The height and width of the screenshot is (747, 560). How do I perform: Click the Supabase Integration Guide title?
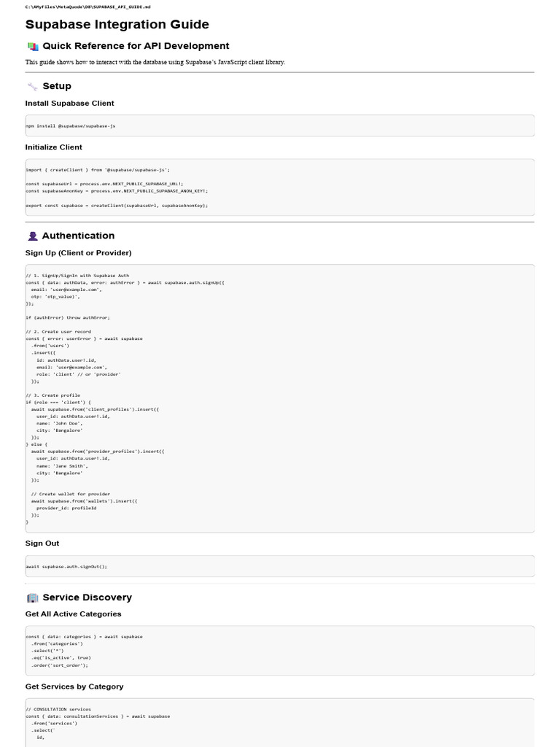point(117,25)
